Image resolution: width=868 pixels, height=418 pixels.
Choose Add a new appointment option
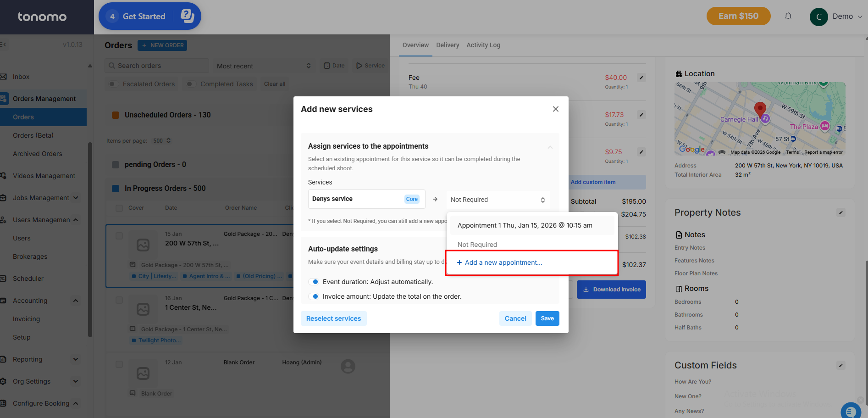[x=503, y=262]
